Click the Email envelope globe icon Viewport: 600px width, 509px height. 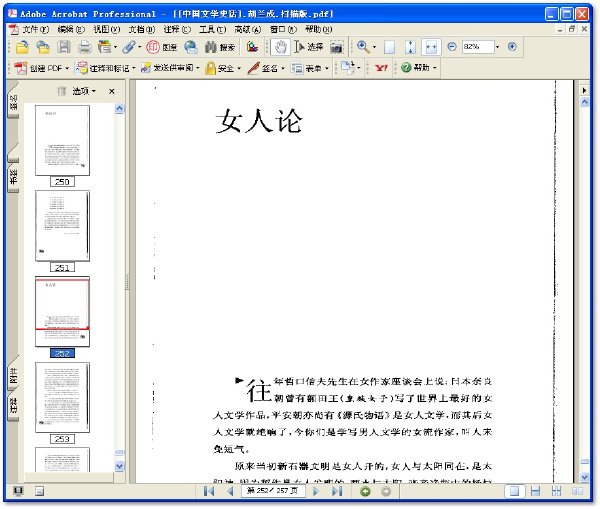191,47
